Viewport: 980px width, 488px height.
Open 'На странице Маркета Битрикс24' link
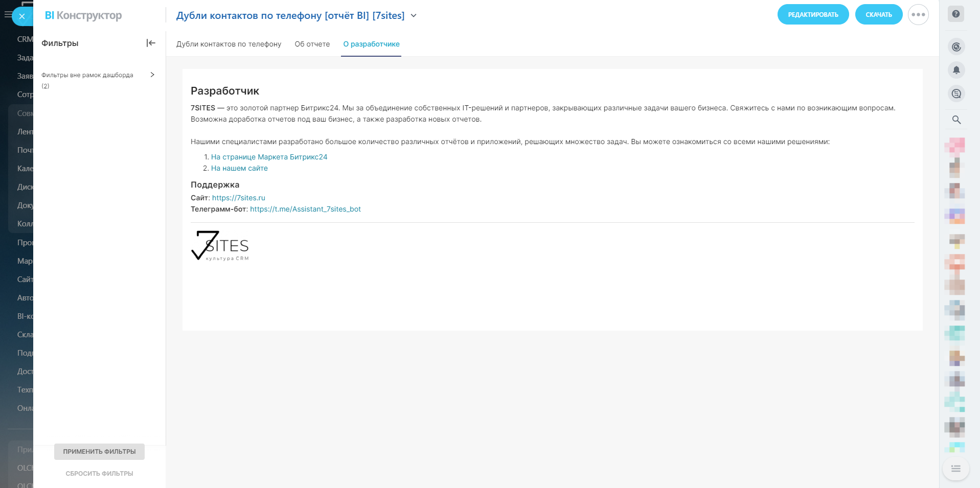[269, 157]
